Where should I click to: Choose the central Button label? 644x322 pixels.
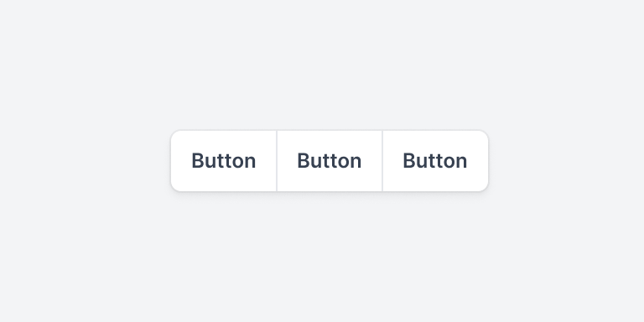tap(330, 161)
